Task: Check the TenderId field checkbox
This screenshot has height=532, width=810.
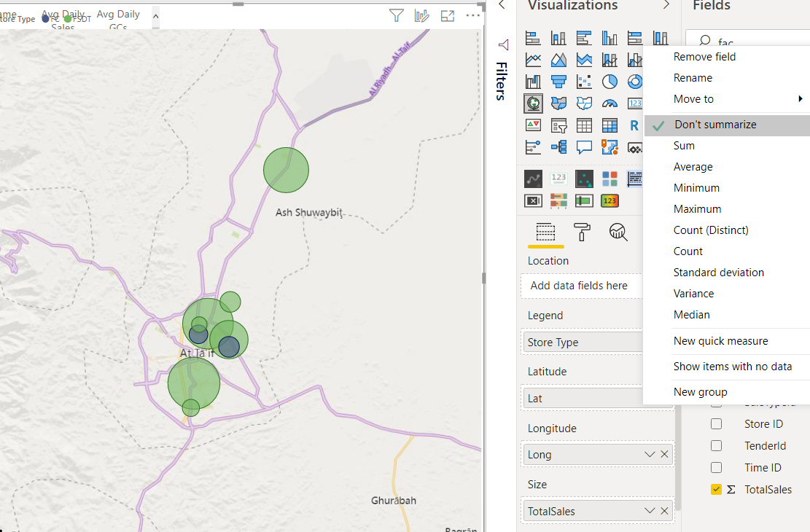Action: (x=716, y=446)
